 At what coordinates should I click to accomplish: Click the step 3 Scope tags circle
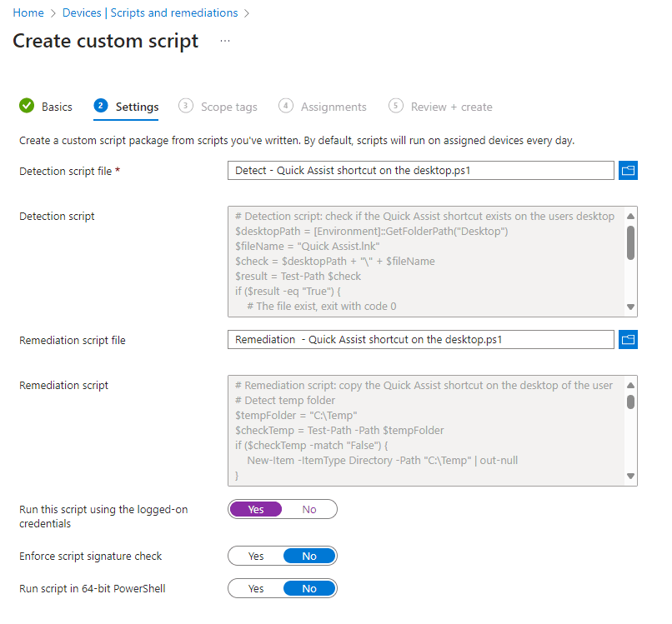click(186, 106)
